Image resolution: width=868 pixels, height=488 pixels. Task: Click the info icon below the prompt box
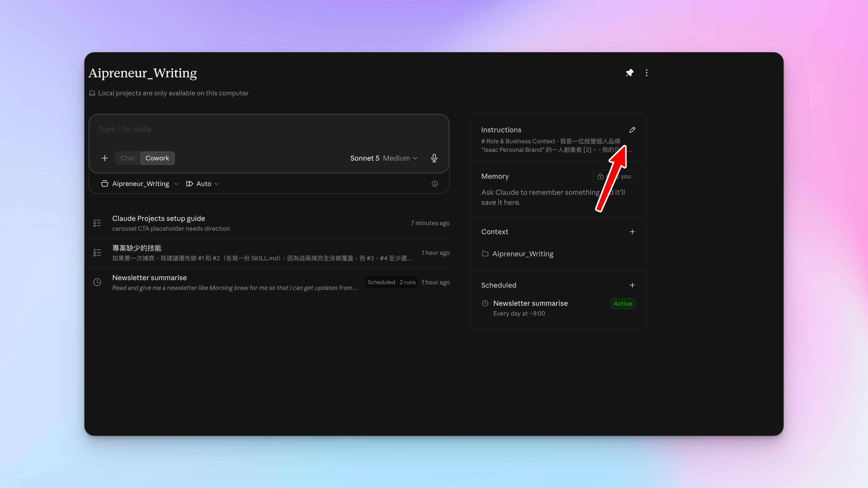(x=435, y=184)
